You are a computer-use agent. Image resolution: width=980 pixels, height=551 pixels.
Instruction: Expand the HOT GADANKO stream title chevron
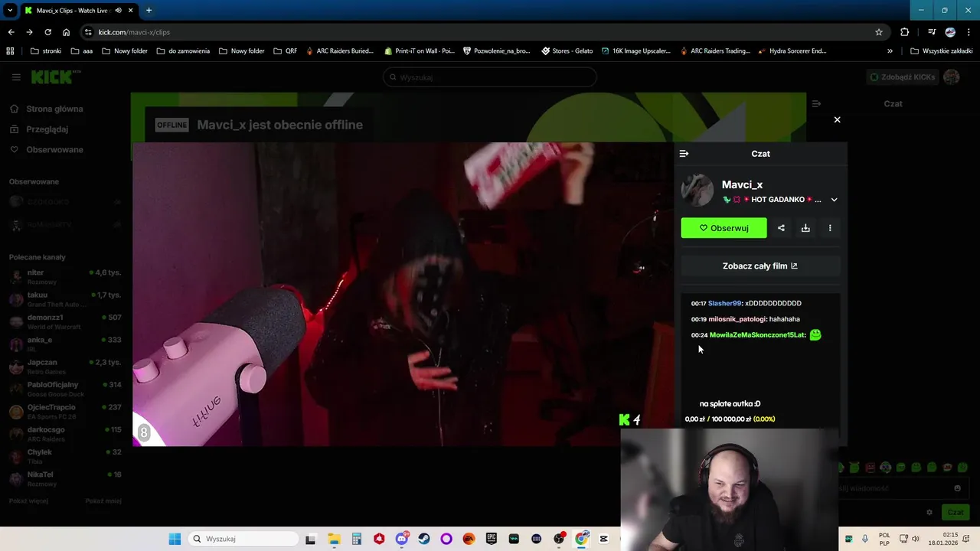[835, 200]
